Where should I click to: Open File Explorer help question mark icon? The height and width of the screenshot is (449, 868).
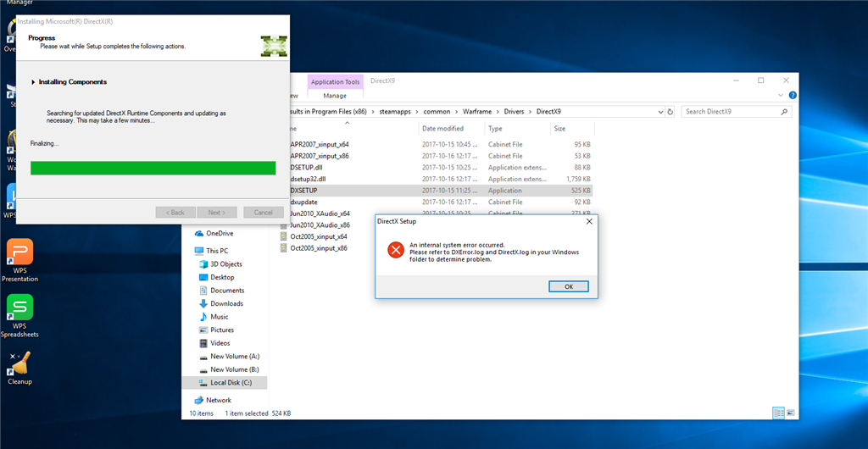click(793, 95)
